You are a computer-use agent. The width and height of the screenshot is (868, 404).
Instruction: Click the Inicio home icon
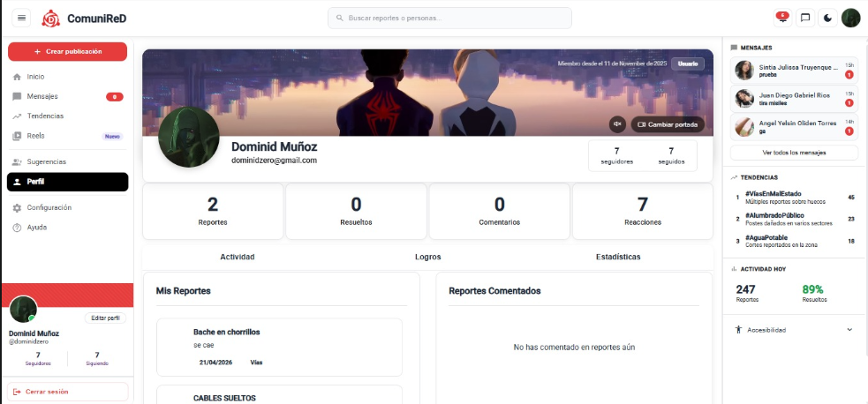coord(17,77)
